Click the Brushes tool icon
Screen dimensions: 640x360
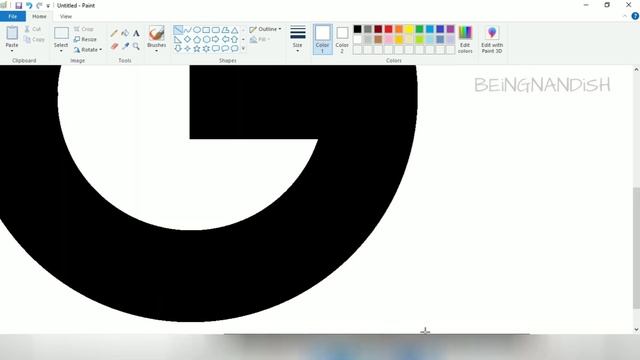(157, 33)
